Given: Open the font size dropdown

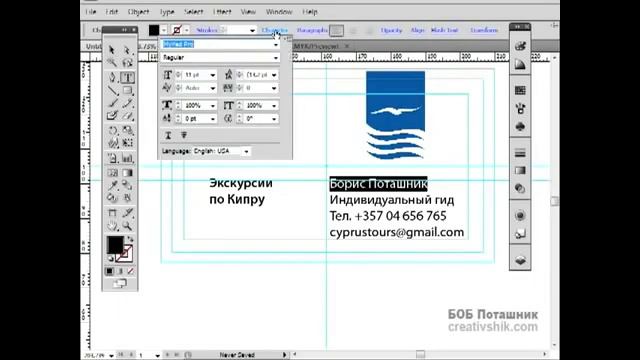Looking at the screenshot, I should 213,75.
